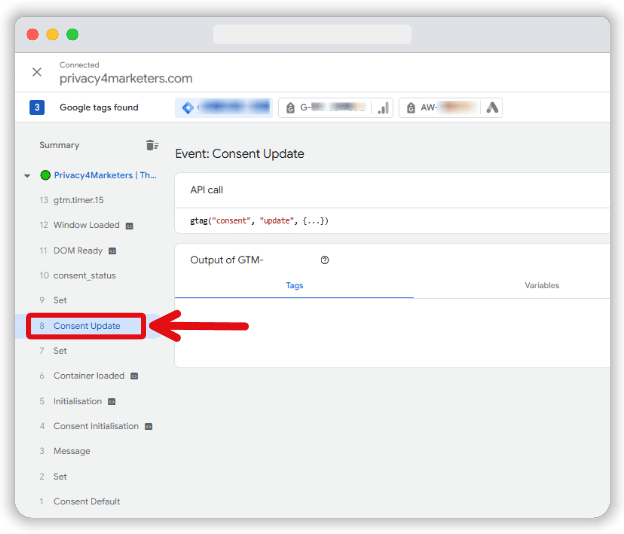624x534 pixels.
Task: Click the analytics bar chart icon
Action: (383, 107)
